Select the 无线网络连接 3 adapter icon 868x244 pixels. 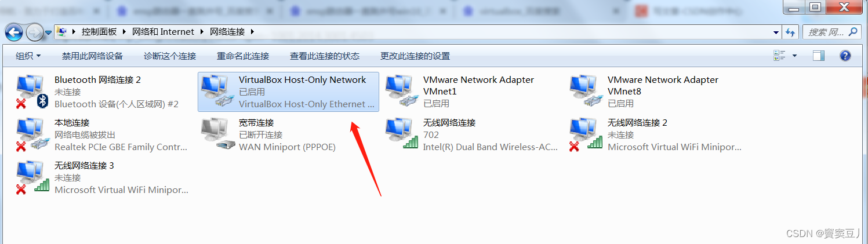pyautogui.click(x=32, y=177)
